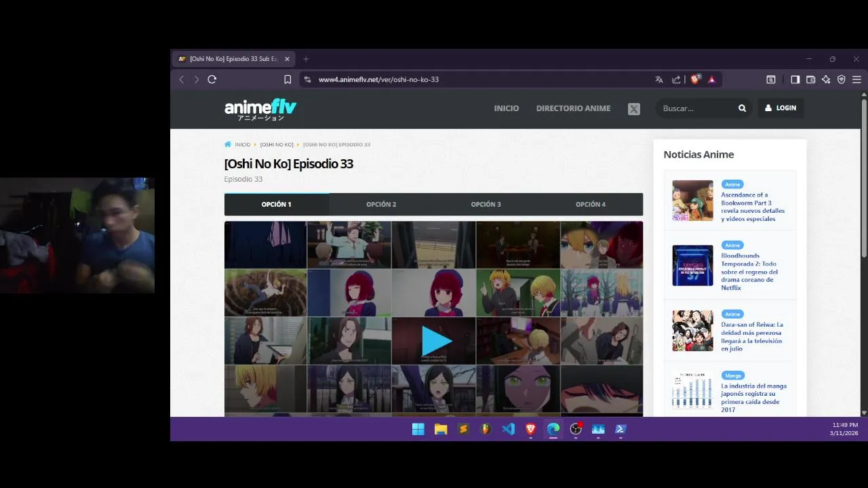Open DIRECTORIO ANIME in the site navigation
This screenshot has width=868, height=488.
[x=573, y=108]
